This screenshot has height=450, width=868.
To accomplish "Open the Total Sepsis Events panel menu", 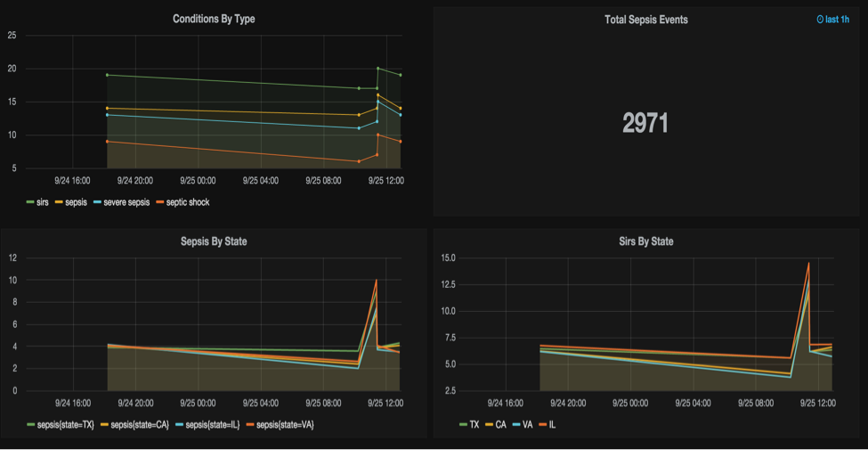I will pyautogui.click(x=645, y=19).
